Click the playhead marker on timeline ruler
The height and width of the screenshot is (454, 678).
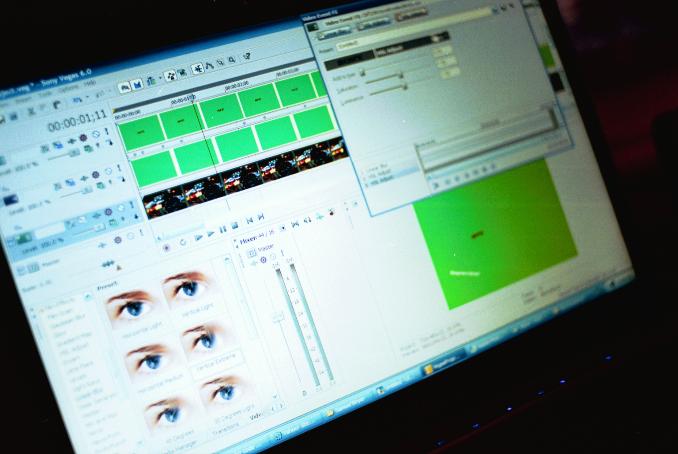click(194, 98)
